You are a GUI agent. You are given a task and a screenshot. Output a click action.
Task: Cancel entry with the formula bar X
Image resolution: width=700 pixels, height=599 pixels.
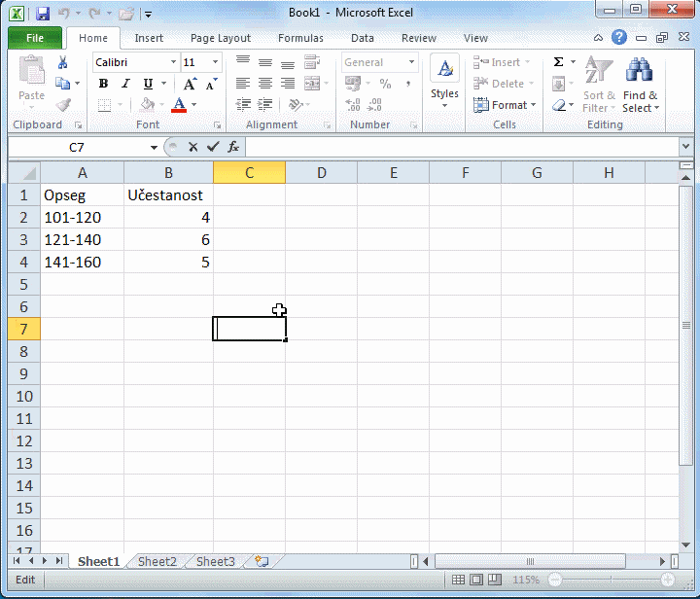[193, 147]
